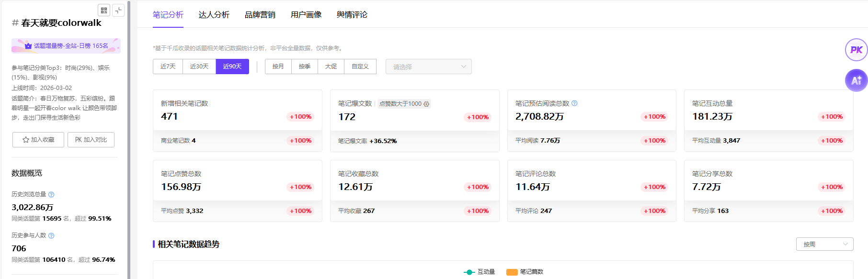Select the 近7天 time range
The image size is (868, 279).
click(x=168, y=67)
